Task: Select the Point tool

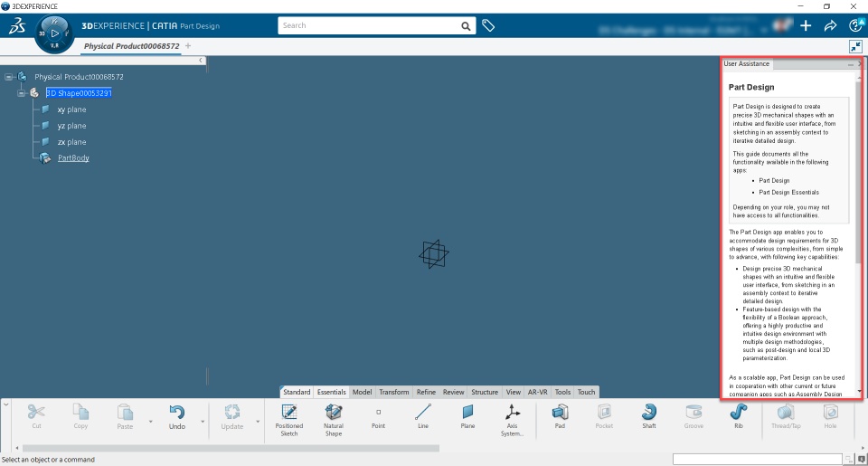Action: pyautogui.click(x=379, y=413)
